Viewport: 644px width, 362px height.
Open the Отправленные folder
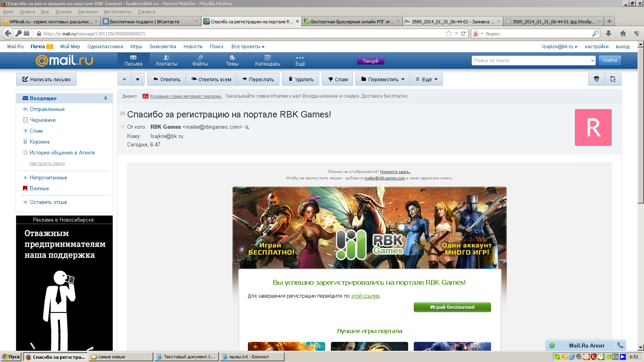click(x=47, y=109)
